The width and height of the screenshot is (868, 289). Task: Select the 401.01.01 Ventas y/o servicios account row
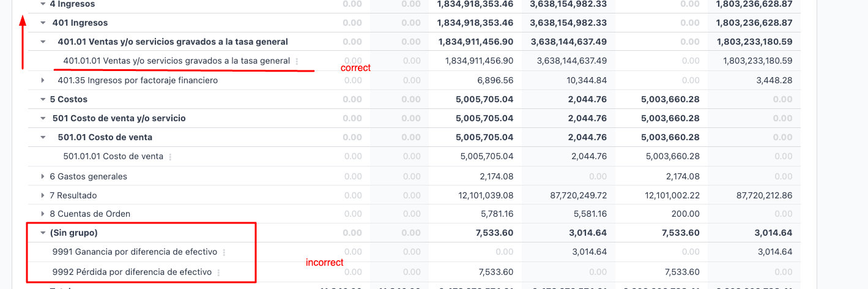coord(176,61)
